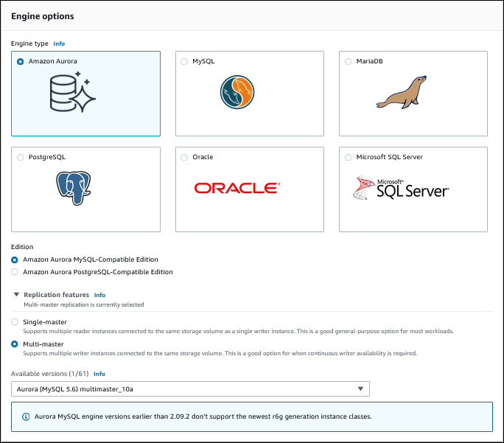
Task: Switch replication to Single-master
Action: pyautogui.click(x=15, y=322)
